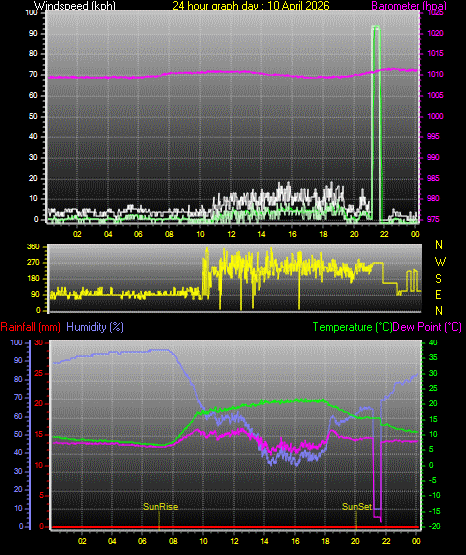466x555 pixels.
Task: Click the -15 value on the temperature axis
Action: pos(435,511)
